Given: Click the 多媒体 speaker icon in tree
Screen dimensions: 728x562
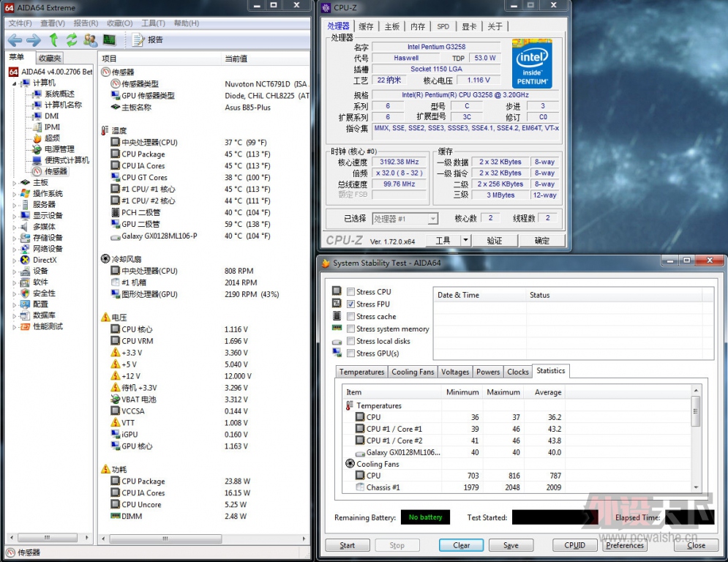Looking at the screenshot, I should (26, 227).
